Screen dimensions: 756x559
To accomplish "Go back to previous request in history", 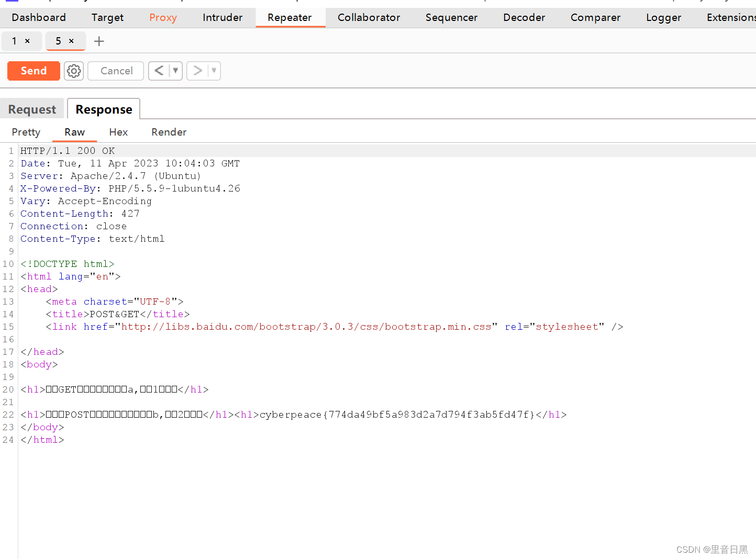I will (x=159, y=71).
